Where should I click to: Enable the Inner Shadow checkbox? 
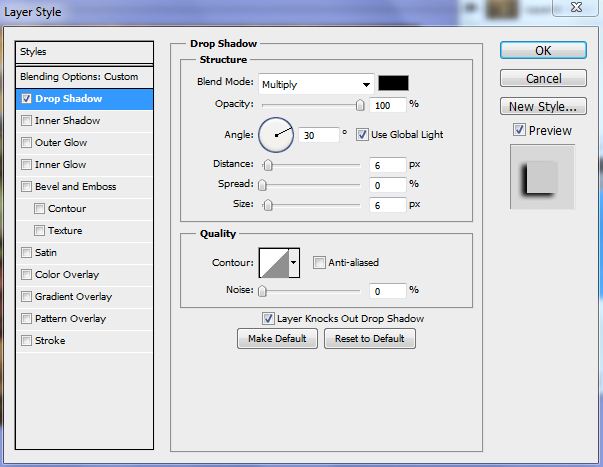click(x=26, y=121)
